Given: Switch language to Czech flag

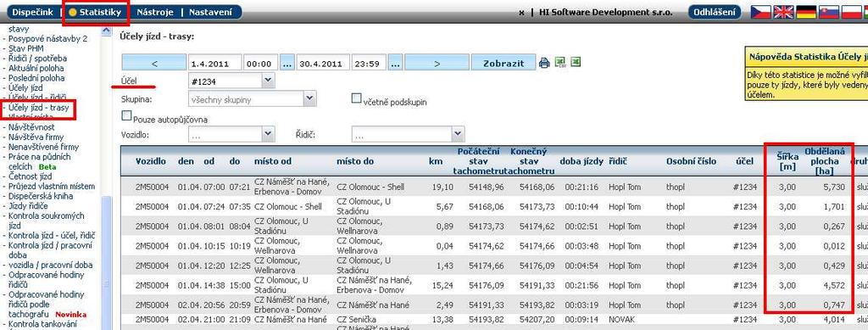Looking at the screenshot, I should [760, 12].
